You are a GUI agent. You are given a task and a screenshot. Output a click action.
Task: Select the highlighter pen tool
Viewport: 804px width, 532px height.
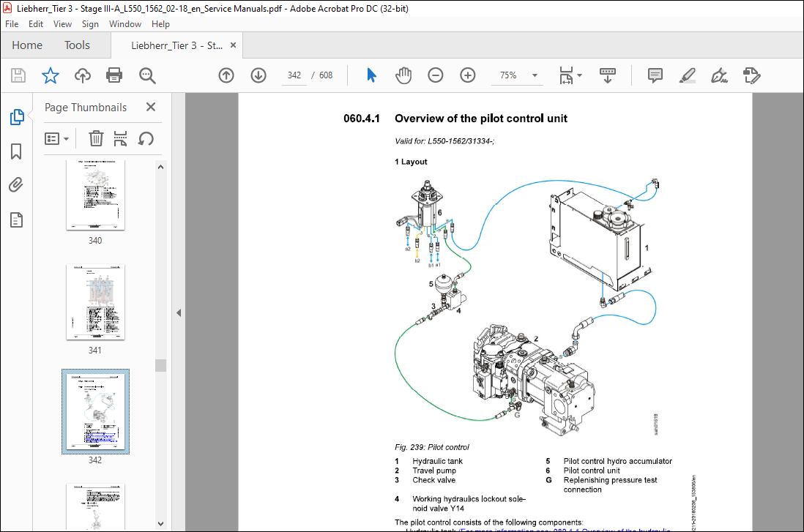coord(687,75)
